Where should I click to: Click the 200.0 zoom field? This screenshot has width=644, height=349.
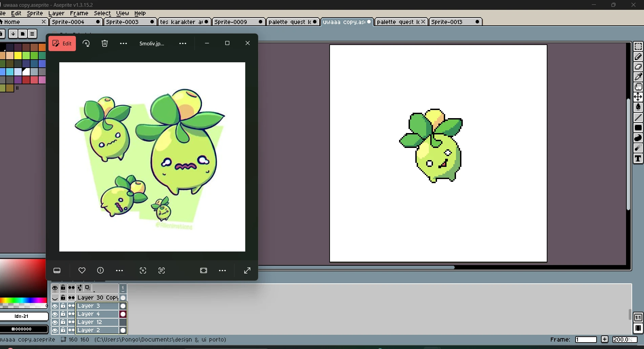pyautogui.click(x=624, y=340)
